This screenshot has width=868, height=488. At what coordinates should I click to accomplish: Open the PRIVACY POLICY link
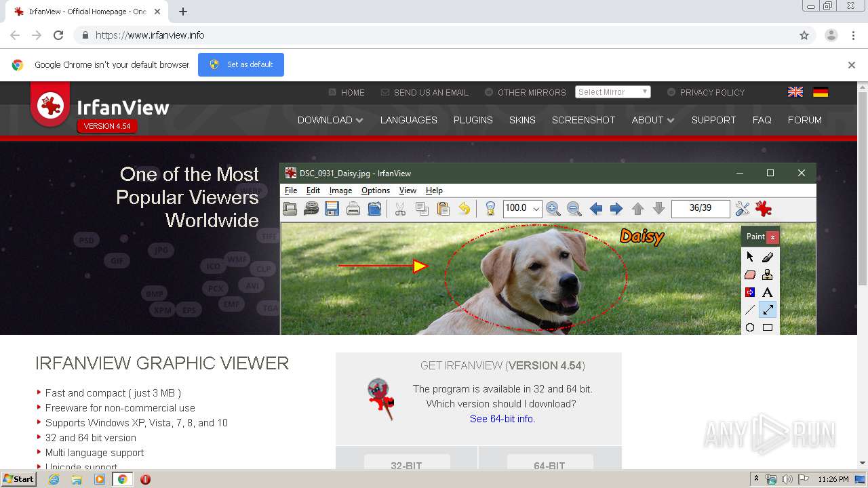[x=706, y=92]
